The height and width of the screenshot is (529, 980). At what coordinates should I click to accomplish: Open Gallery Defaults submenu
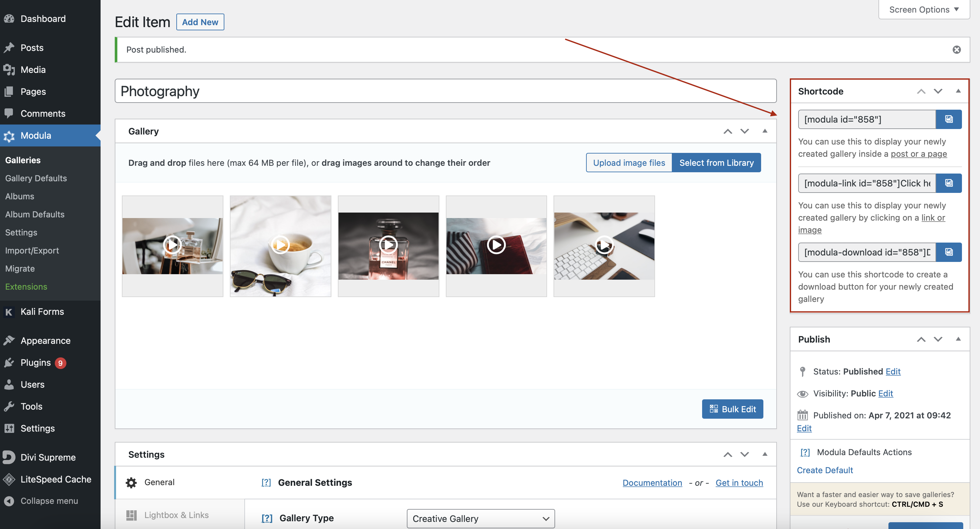36,178
